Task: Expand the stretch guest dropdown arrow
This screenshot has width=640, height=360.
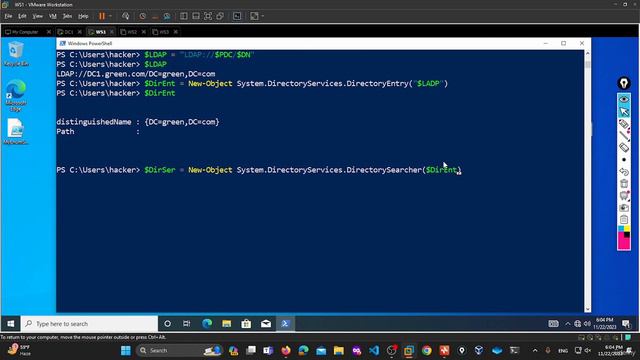Action: (262, 16)
